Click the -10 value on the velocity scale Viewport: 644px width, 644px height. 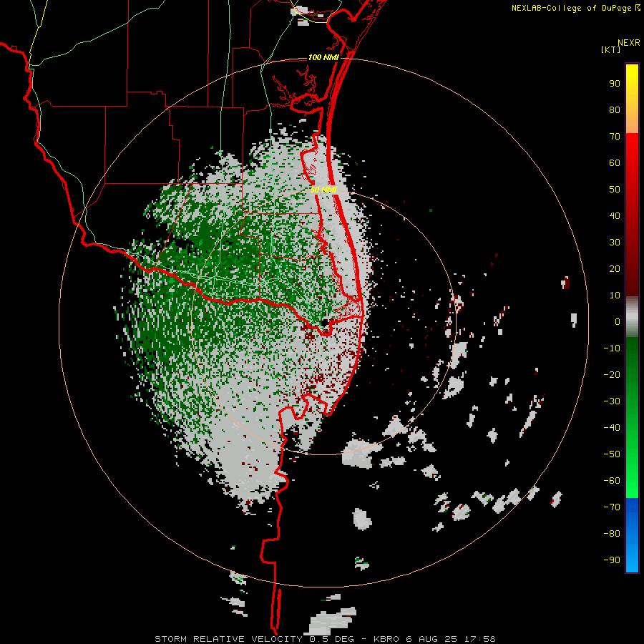612,348
